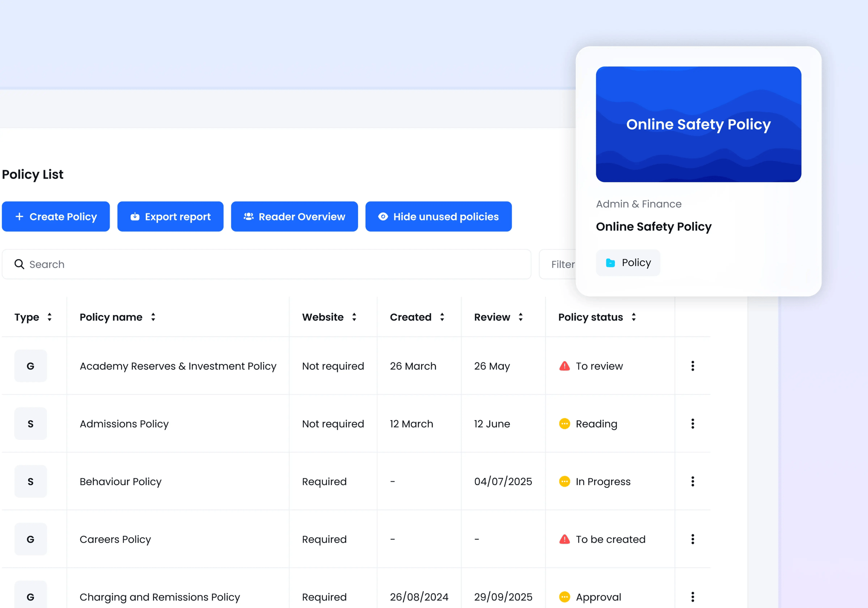The height and width of the screenshot is (608, 868).
Task: Click the yellow status icon beside Reading
Action: [564, 424]
